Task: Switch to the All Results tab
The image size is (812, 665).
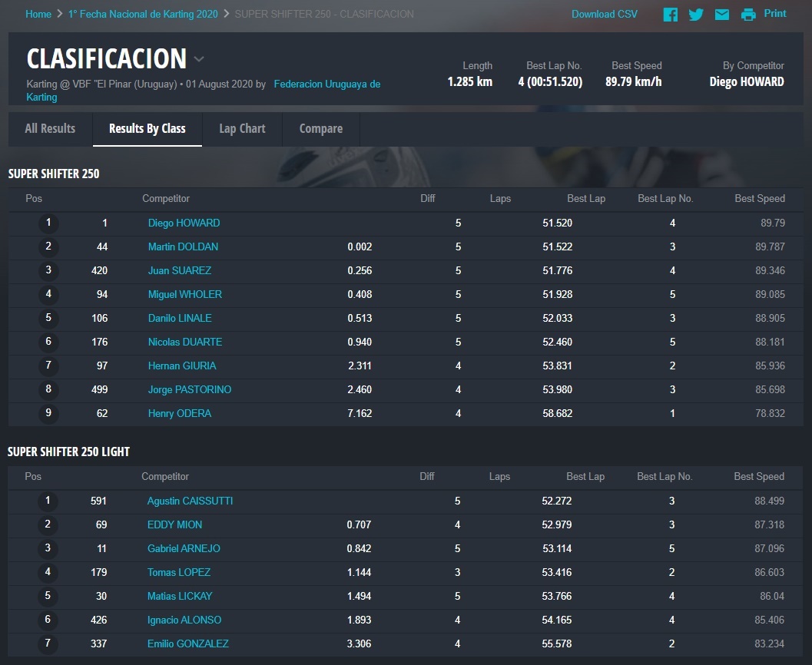Action: point(50,128)
